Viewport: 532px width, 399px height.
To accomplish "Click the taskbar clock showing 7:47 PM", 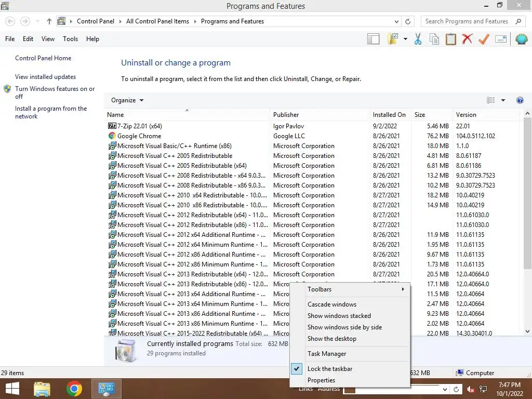I will coord(509,385).
